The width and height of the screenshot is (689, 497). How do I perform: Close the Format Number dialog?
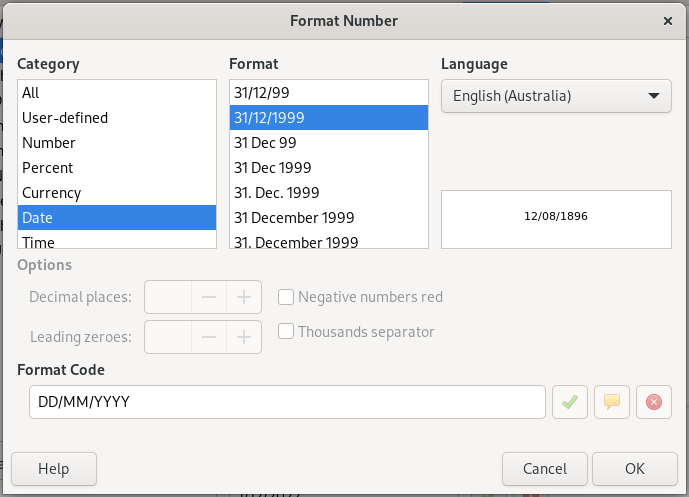click(x=668, y=20)
